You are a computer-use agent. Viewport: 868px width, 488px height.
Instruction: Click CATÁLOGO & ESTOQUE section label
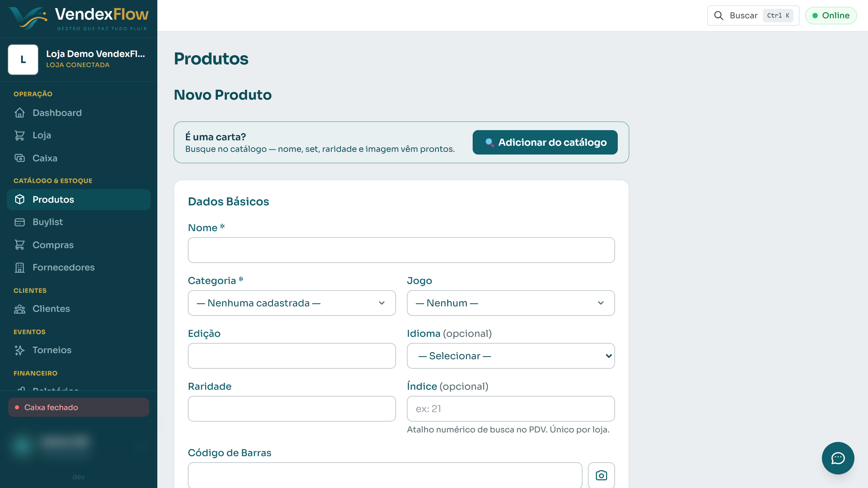(53, 181)
